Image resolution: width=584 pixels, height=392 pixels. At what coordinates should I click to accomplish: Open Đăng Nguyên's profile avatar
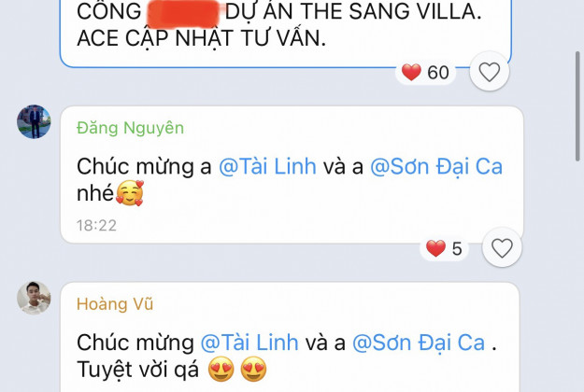tap(34, 121)
